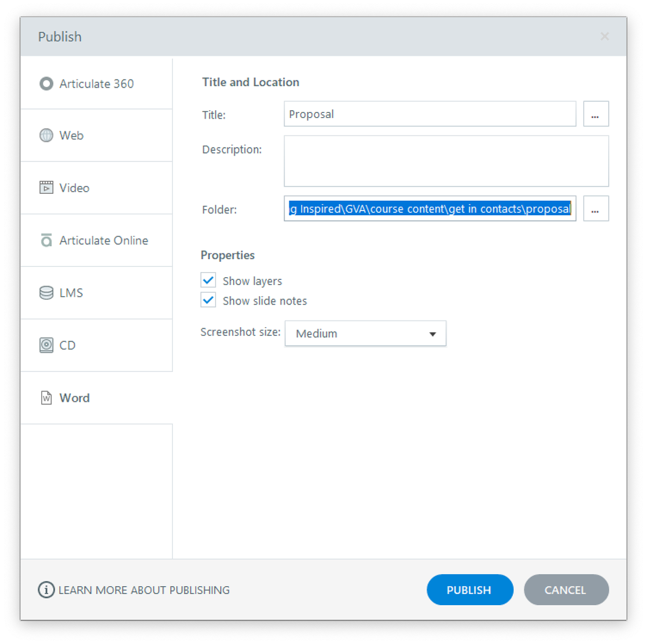
Task: Disable the Show slide notes option
Action: point(209,301)
